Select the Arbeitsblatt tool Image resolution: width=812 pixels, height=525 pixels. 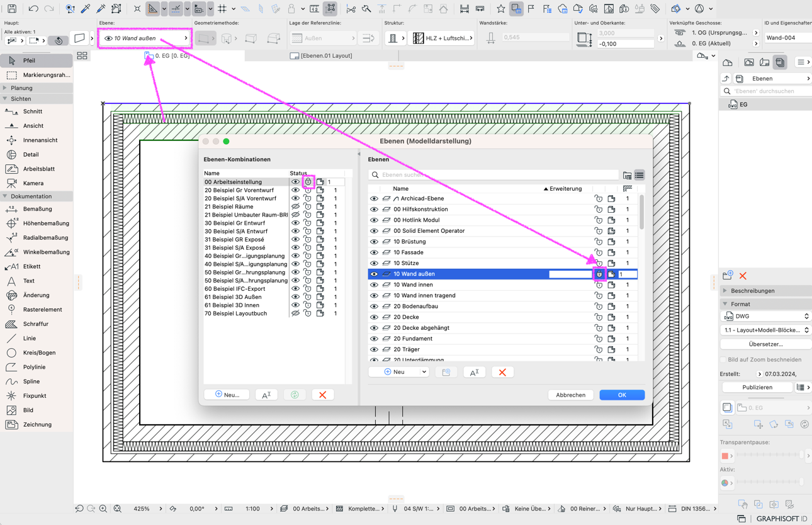[x=37, y=169]
